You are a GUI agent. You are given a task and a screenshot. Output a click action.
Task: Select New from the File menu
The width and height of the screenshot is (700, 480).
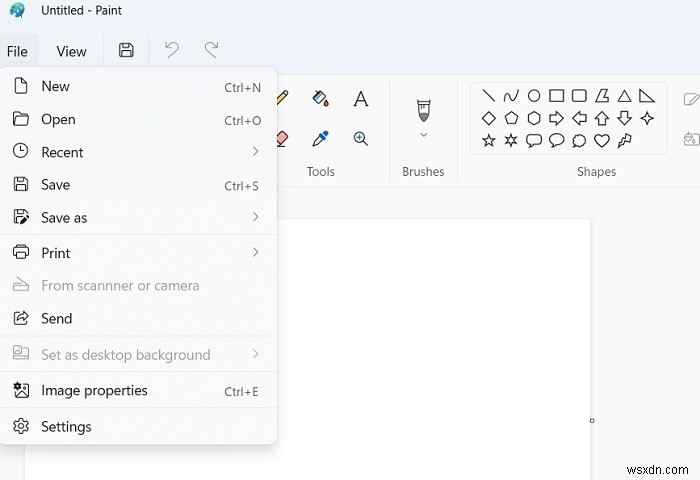point(138,86)
